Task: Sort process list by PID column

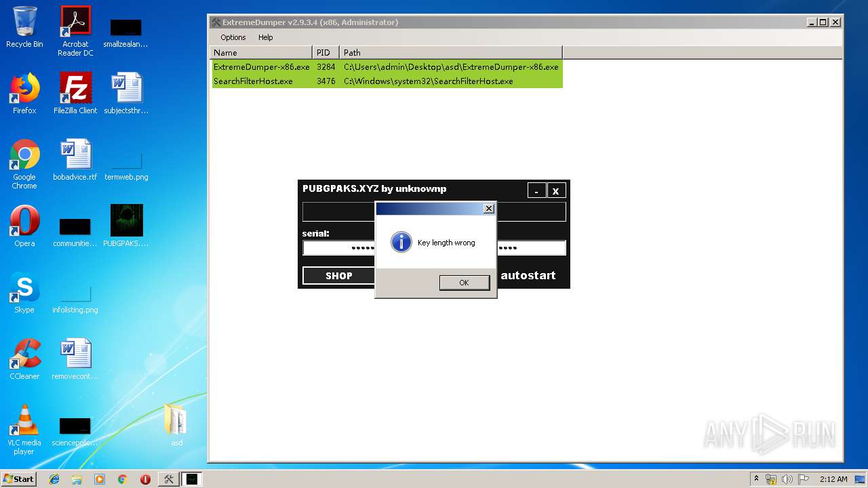Action: click(325, 52)
